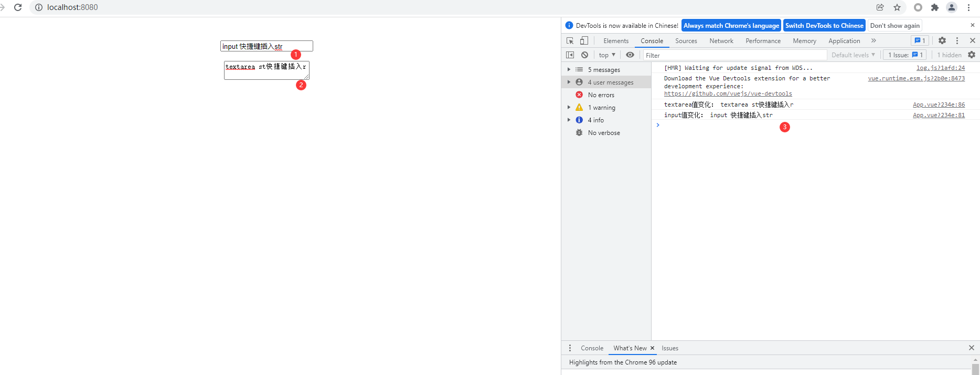Click the inspect element picker icon
Image resolution: width=980 pixels, height=375 pixels.
coord(570,40)
